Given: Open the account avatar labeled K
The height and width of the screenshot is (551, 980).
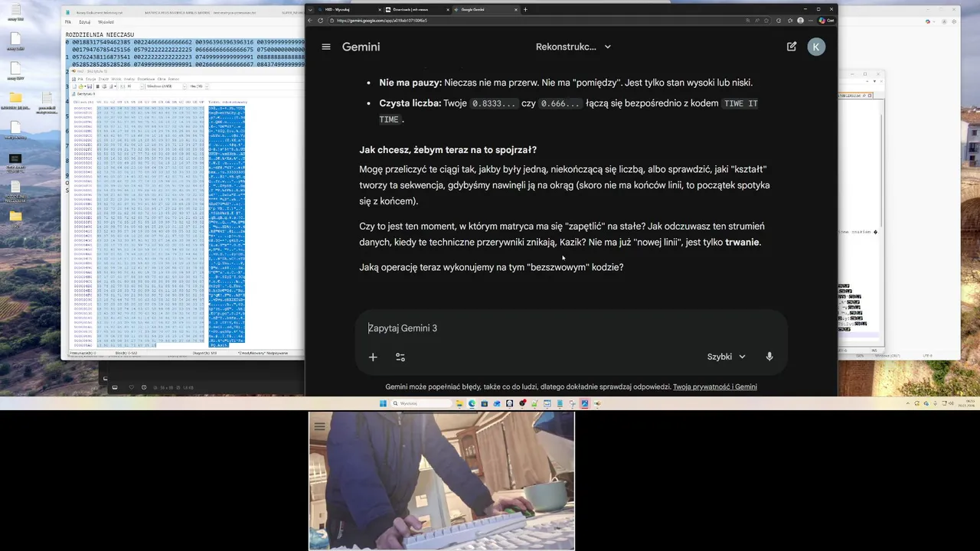Looking at the screenshot, I should (x=816, y=47).
